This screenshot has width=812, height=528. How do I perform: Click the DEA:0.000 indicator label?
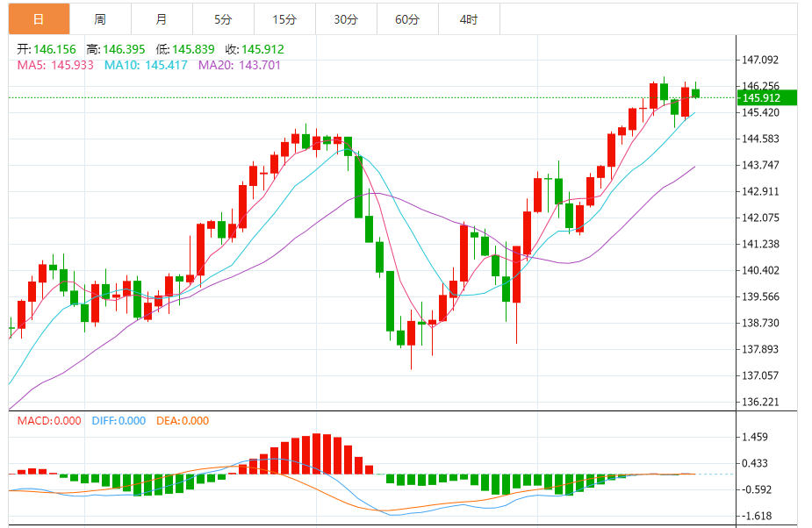tap(183, 421)
